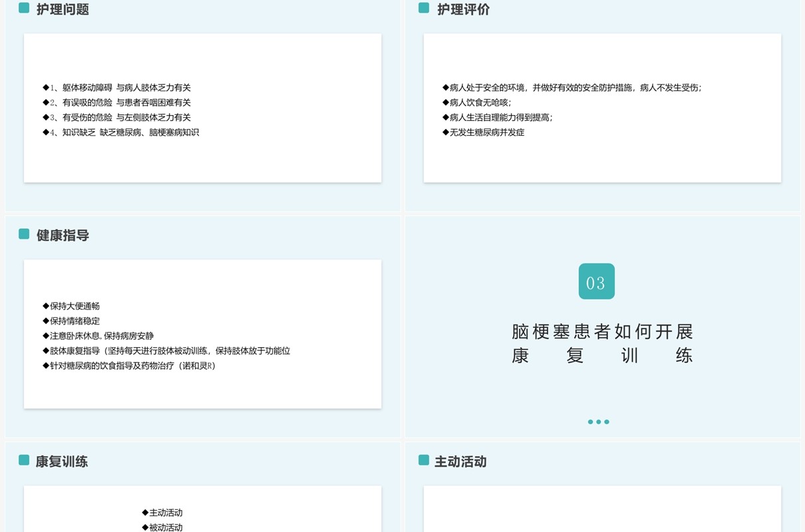Select line 无发生糖尿病并发症
Screen dimensions: 805x532
tap(484, 132)
